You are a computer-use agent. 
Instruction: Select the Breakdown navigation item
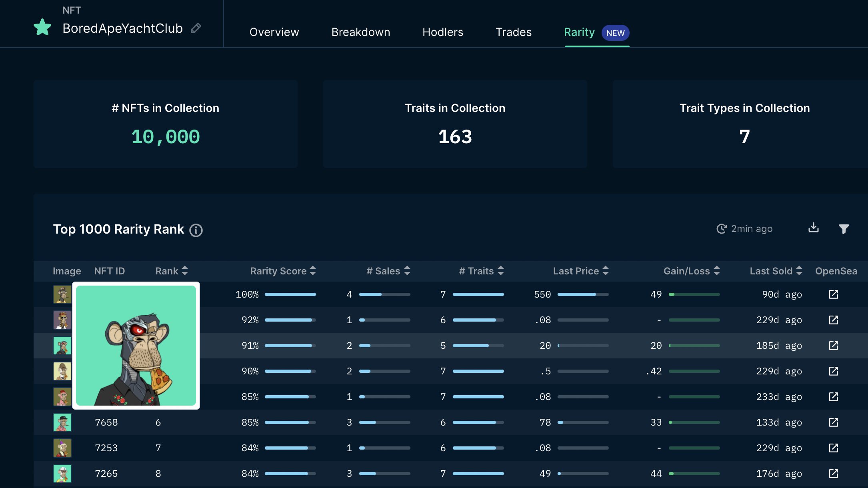click(x=360, y=32)
